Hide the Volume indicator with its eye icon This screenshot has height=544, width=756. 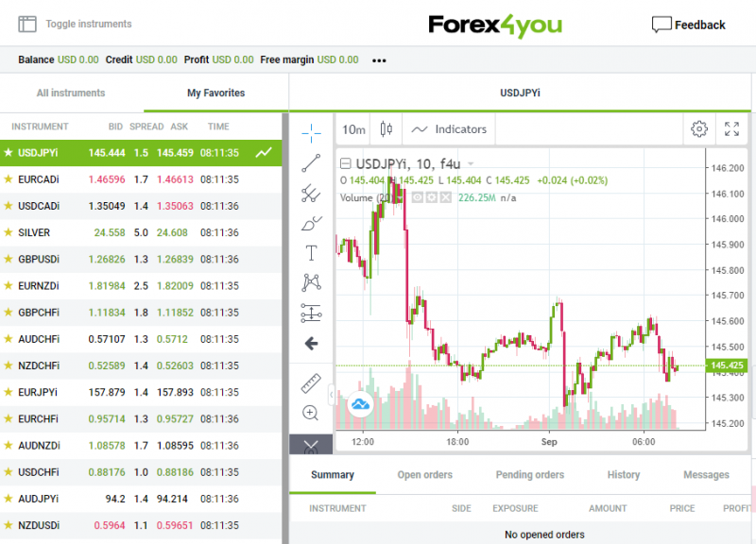point(418,195)
